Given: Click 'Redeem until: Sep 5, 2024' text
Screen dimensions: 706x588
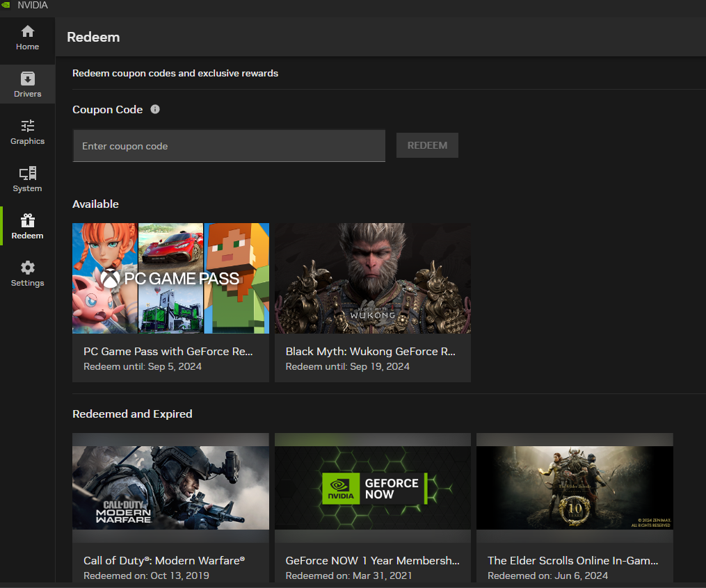Looking at the screenshot, I should pyautogui.click(x=143, y=367).
